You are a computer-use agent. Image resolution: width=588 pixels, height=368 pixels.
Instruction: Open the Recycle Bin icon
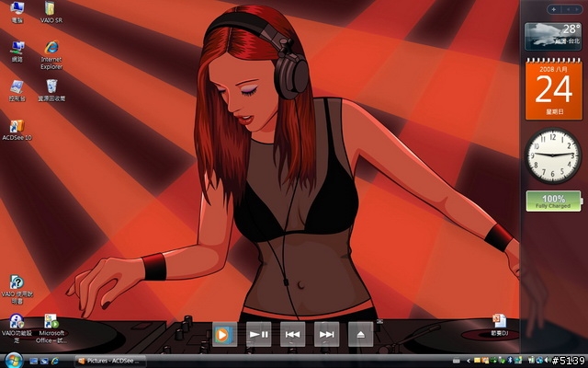pos(51,90)
